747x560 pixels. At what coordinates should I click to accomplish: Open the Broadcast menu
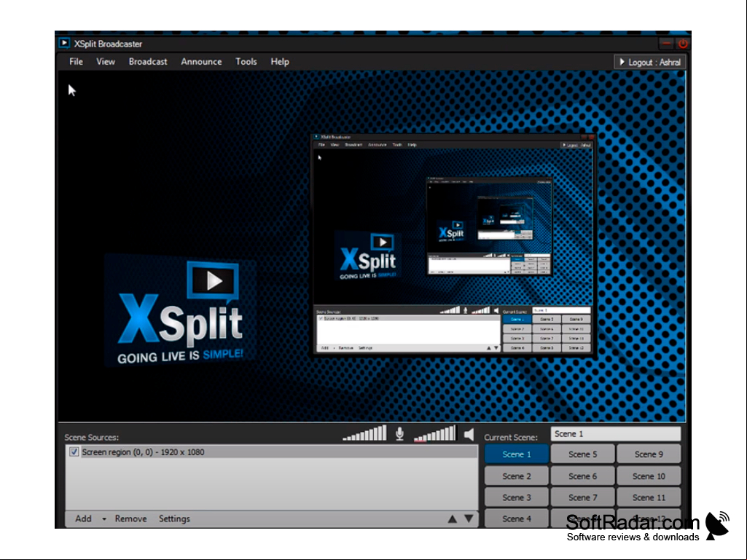tap(148, 62)
